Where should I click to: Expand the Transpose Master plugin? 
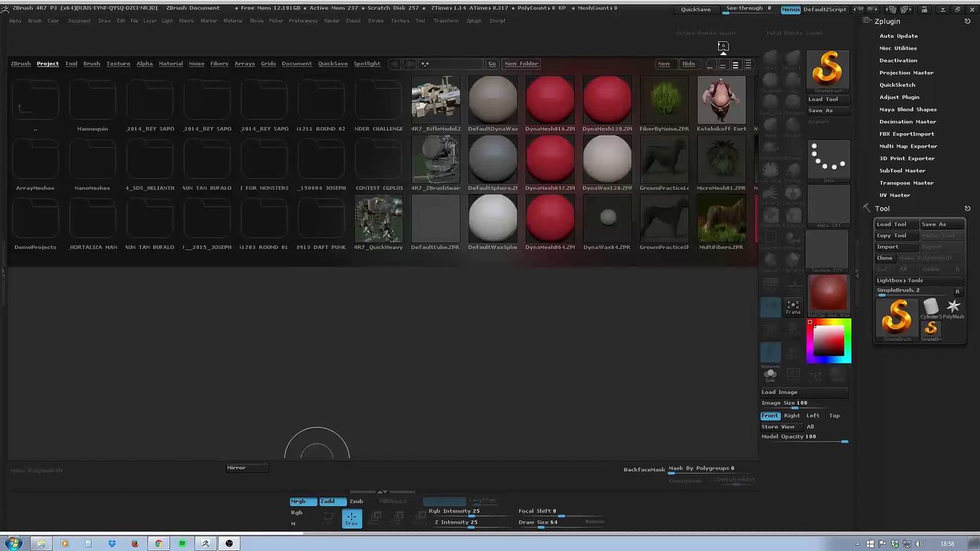point(906,183)
